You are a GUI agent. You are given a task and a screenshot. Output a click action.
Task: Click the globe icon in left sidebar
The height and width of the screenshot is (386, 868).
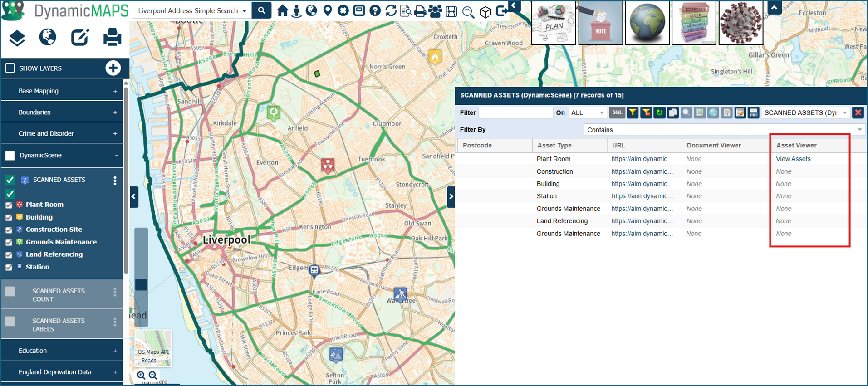click(48, 37)
